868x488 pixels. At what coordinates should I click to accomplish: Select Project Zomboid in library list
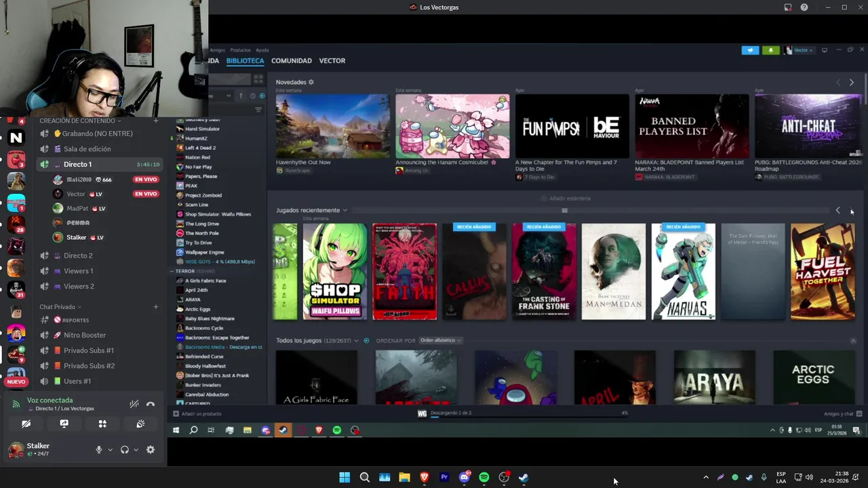pyautogui.click(x=203, y=195)
